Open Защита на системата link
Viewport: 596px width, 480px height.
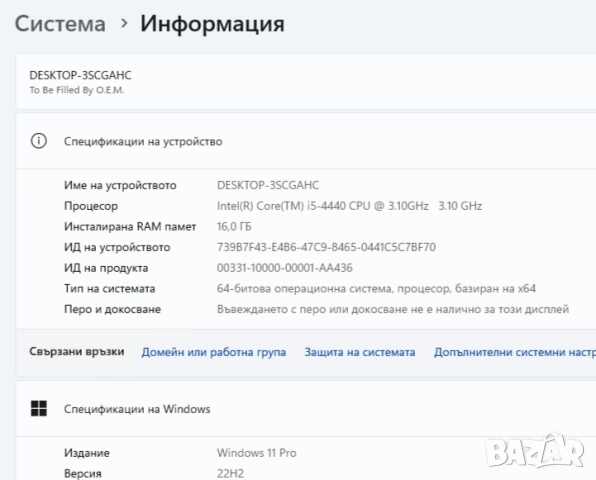click(360, 352)
